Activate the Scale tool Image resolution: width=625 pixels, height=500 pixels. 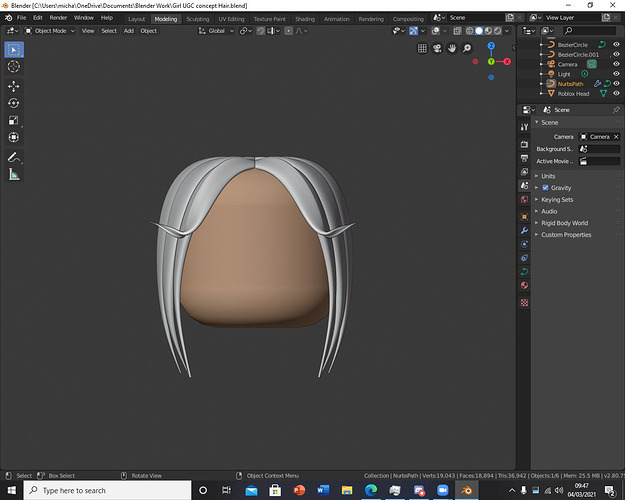click(x=14, y=120)
